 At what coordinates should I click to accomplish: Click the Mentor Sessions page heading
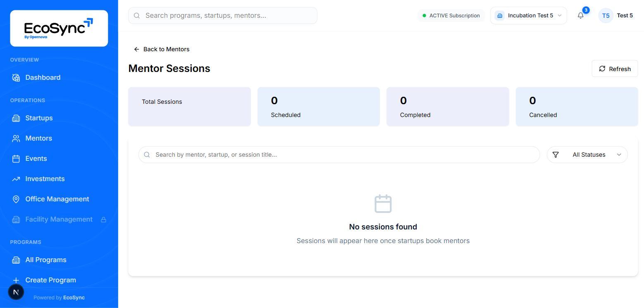[169, 69]
